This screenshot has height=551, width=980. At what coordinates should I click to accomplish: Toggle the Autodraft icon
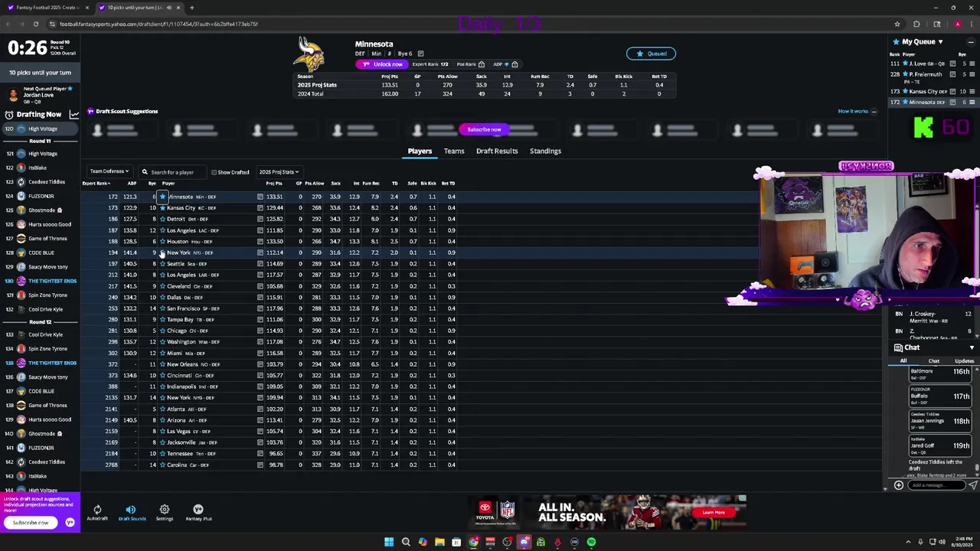[x=97, y=510]
